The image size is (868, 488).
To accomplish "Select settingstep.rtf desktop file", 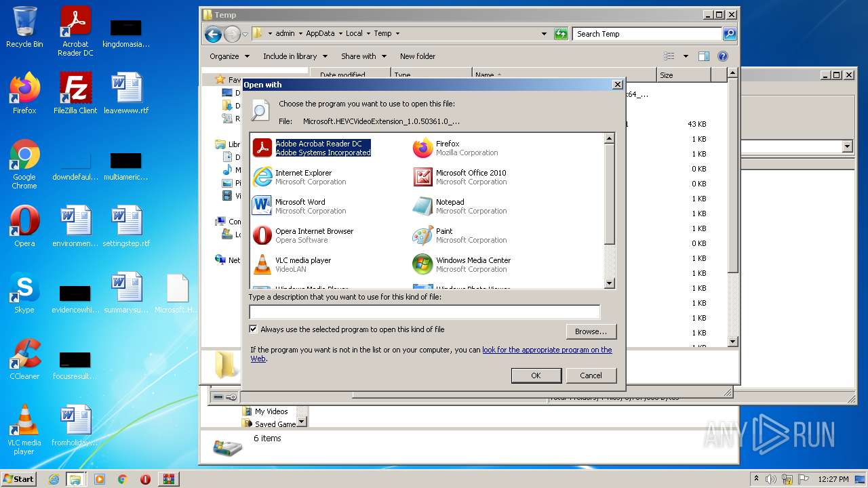I will (x=126, y=226).
